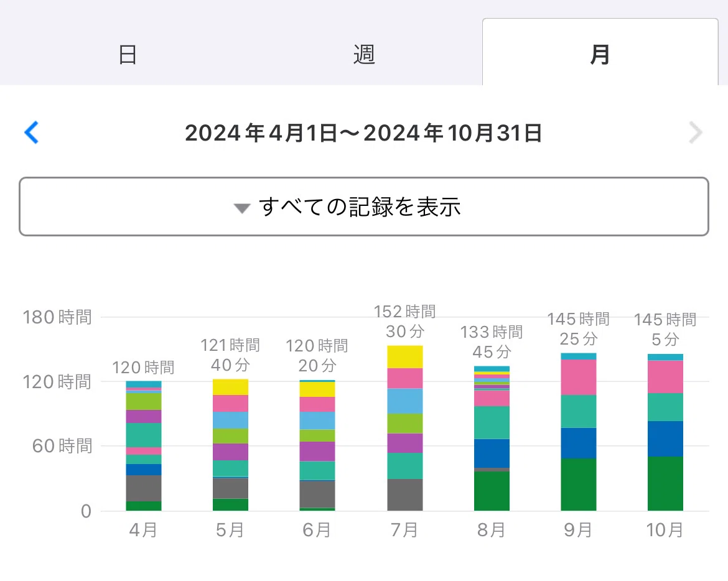This screenshot has width=728, height=581.
Task: Tap the 4月 x-axis label
Action: tap(144, 530)
